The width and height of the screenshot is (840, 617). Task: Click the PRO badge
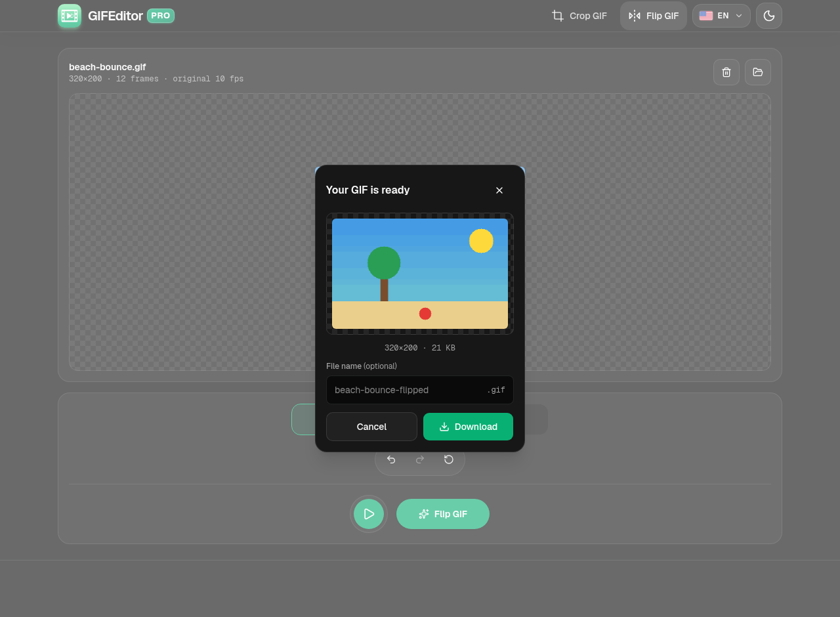point(161,16)
